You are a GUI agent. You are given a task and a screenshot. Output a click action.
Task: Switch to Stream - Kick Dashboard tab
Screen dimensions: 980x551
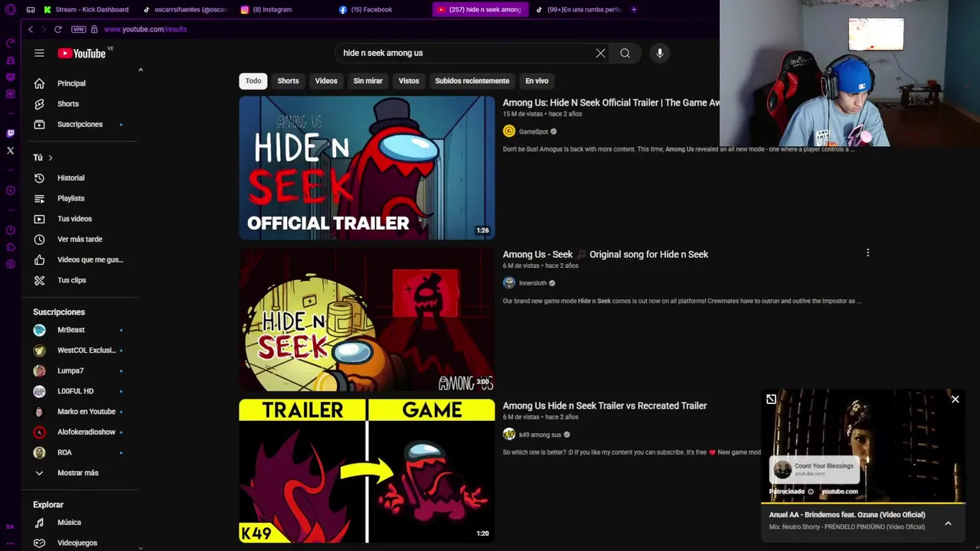pyautogui.click(x=87, y=9)
